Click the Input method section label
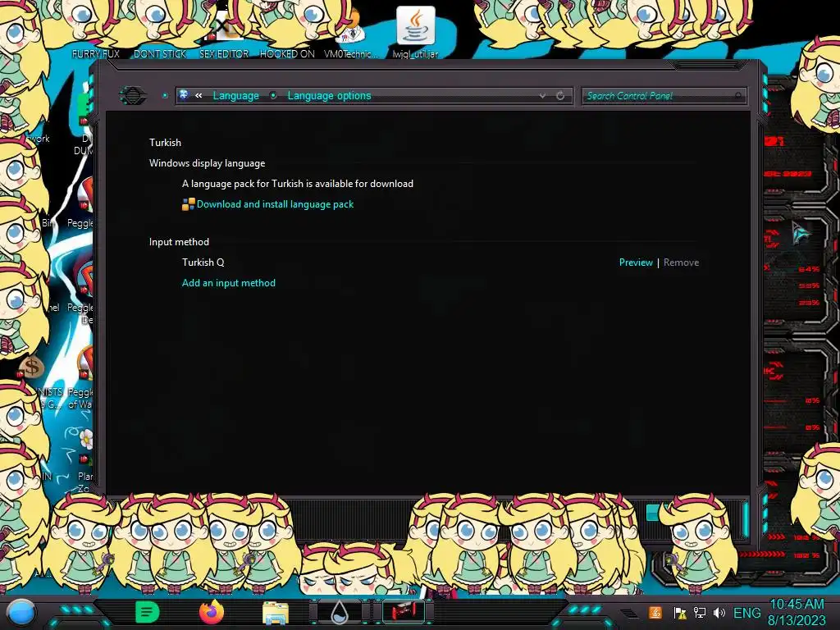Image resolution: width=840 pixels, height=630 pixels. 179,242
